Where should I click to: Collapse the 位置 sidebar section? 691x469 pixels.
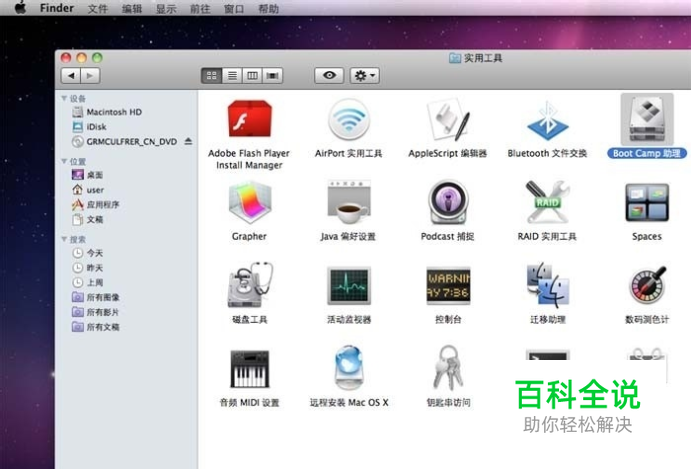click(64, 161)
